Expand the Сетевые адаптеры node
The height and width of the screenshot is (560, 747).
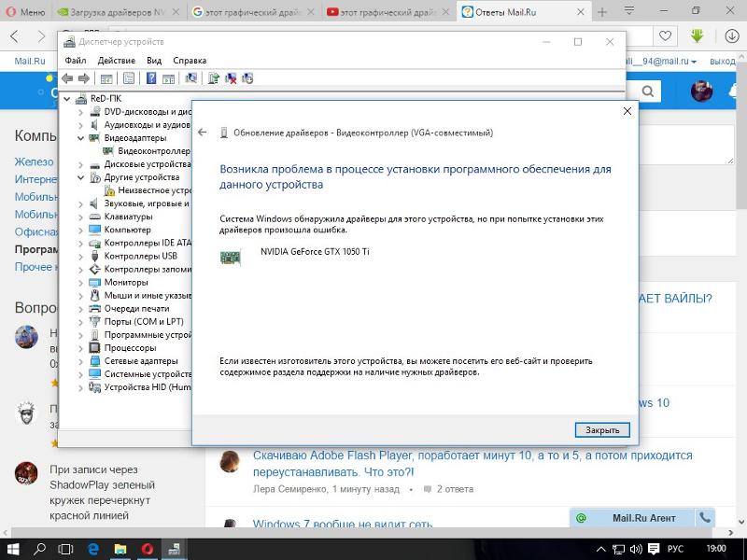point(80,361)
